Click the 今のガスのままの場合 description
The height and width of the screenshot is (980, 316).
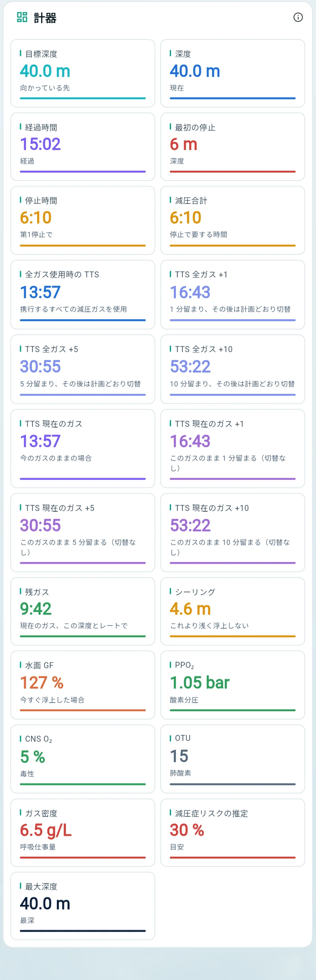56,458
